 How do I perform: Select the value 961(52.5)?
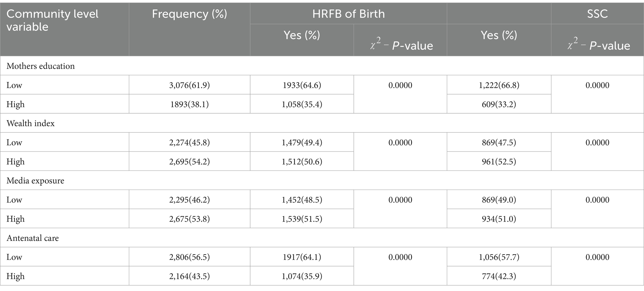pyautogui.click(x=499, y=162)
